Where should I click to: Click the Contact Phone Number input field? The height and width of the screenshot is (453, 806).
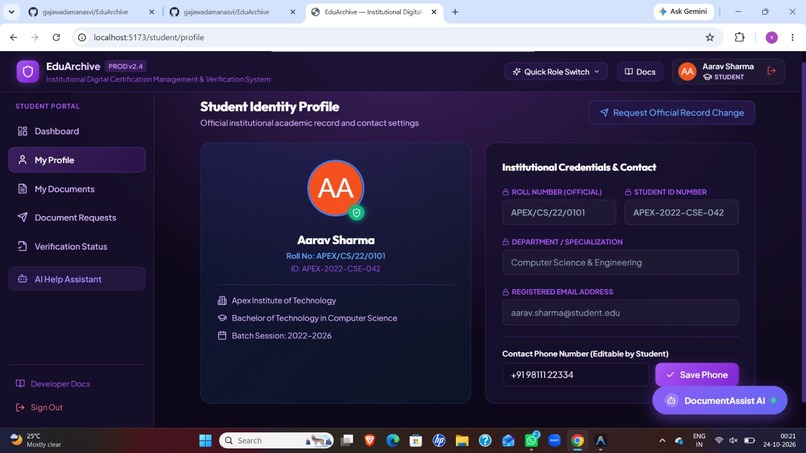click(575, 375)
